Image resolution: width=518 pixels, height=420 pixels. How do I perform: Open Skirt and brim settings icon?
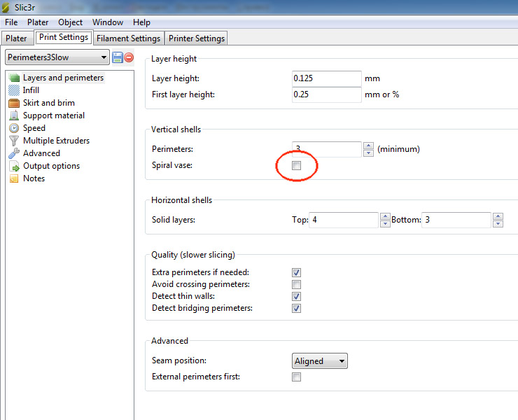[x=14, y=103]
